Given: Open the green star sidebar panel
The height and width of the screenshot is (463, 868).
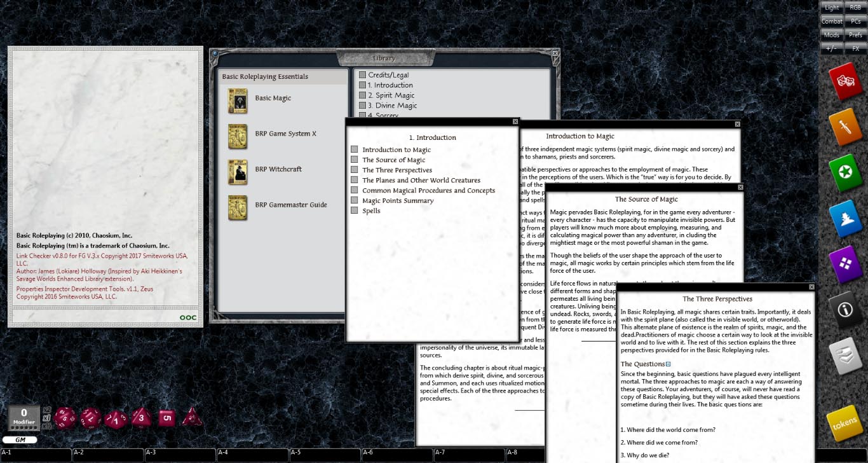Looking at the screenshot, I should [847, 172].
